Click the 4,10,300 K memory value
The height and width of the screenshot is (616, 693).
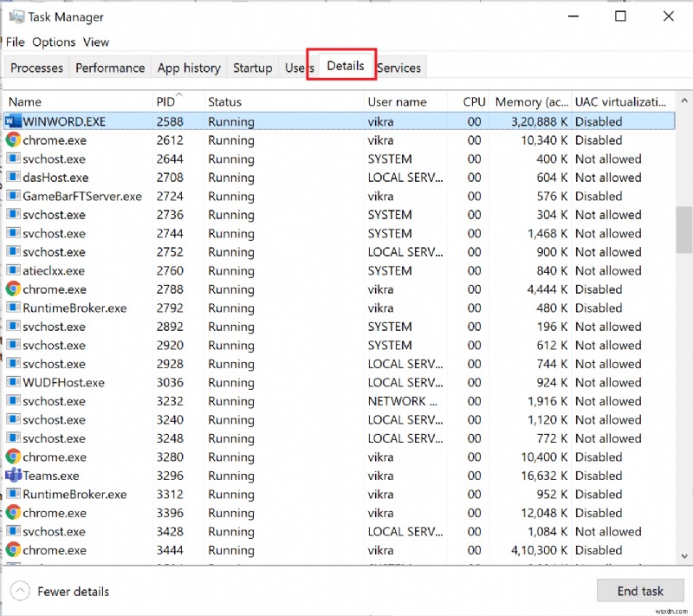[539, 550]
